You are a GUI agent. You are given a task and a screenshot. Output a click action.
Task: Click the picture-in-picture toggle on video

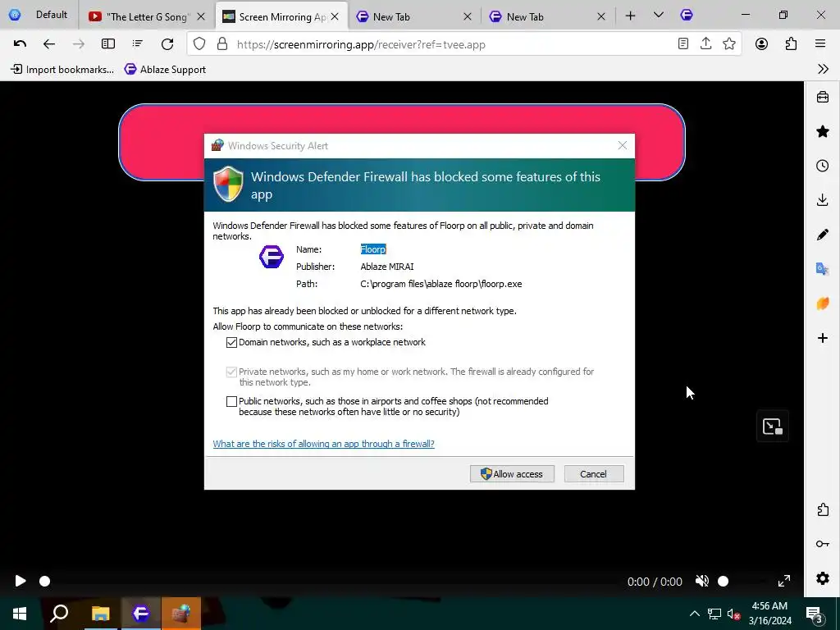point(773,427)
